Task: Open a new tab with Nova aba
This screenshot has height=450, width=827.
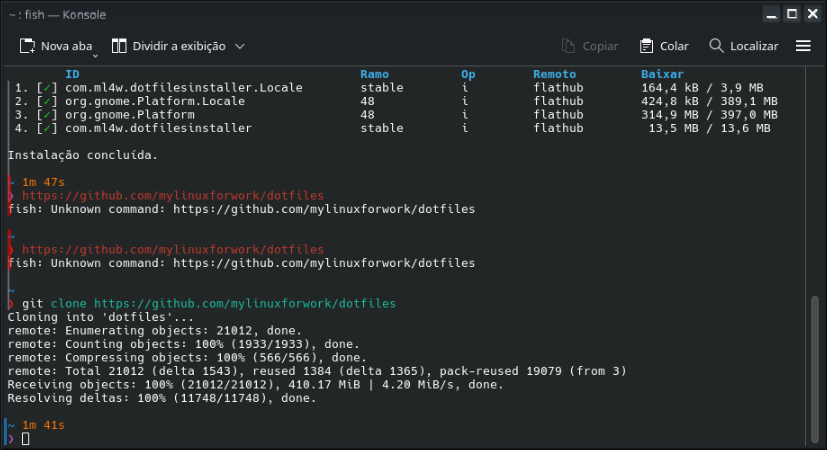Action: coord(56,46)
